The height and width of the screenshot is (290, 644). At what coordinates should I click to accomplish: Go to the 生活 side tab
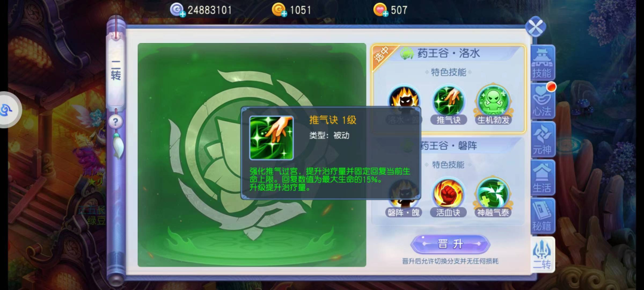coord(543,177)
